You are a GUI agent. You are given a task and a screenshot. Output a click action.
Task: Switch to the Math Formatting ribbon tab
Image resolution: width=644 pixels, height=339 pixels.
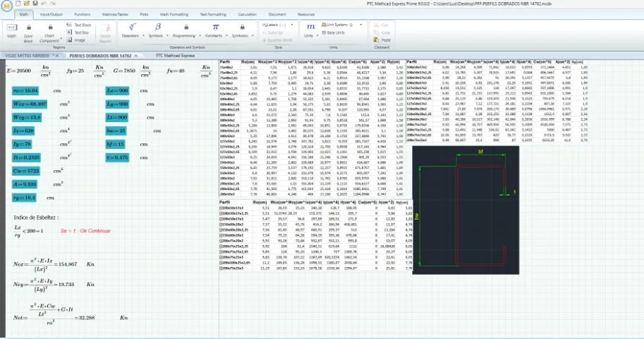pos(174,14)
